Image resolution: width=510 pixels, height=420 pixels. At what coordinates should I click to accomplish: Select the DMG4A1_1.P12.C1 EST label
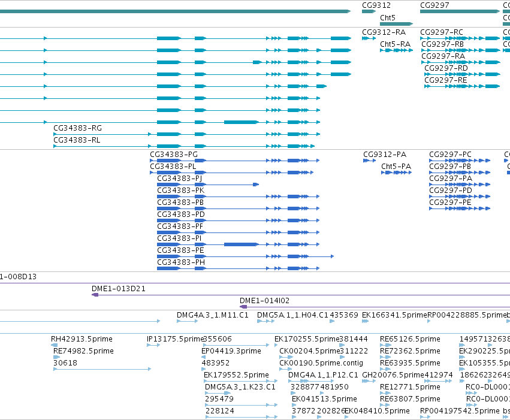click(323, 375)
